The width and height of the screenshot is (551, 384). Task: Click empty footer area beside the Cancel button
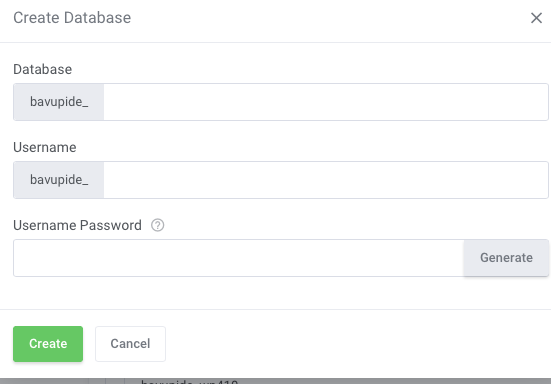point(357,344)
